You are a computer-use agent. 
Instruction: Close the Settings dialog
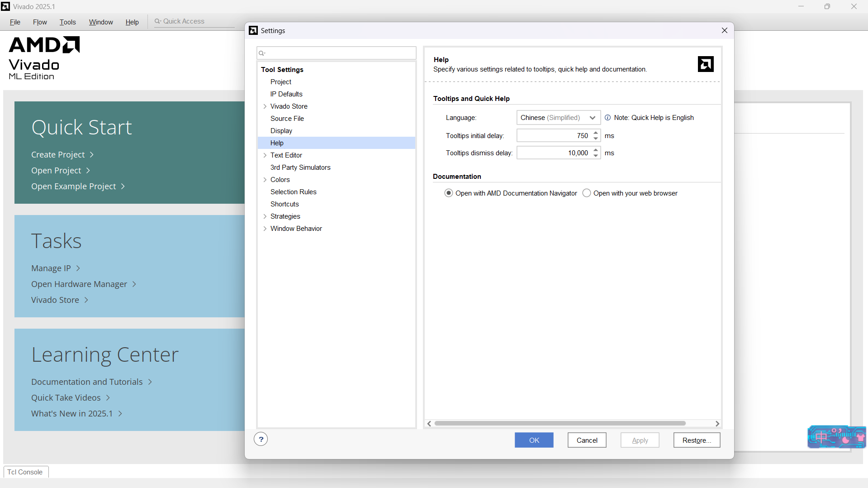coord(725,30)
